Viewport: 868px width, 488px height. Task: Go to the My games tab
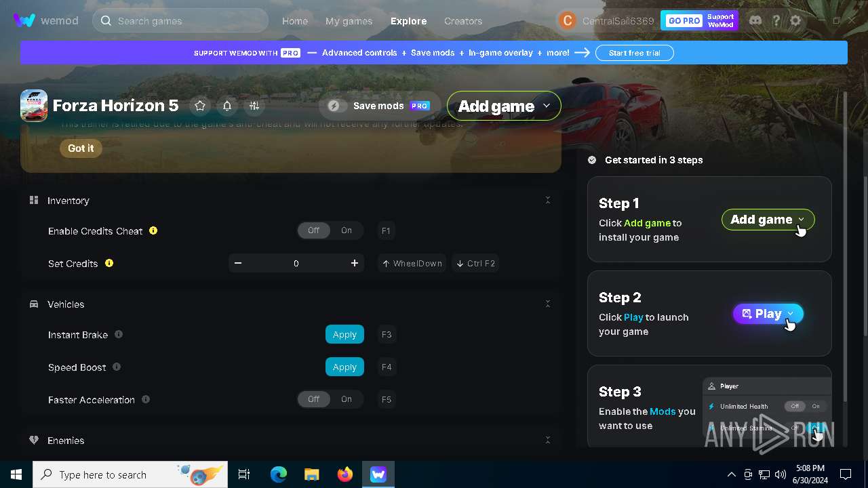[349, 21]
